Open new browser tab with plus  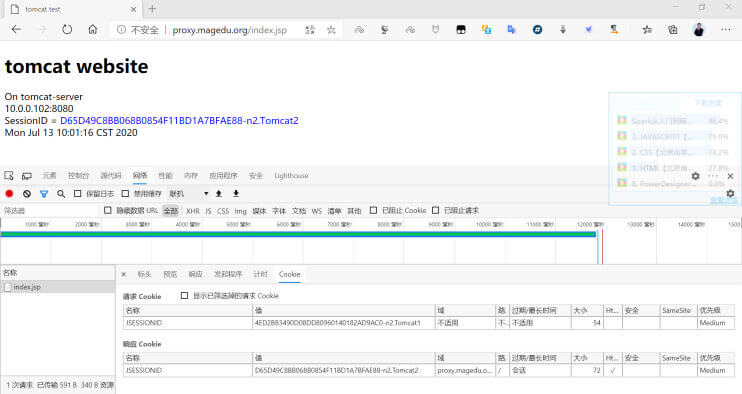click(152, 9)
